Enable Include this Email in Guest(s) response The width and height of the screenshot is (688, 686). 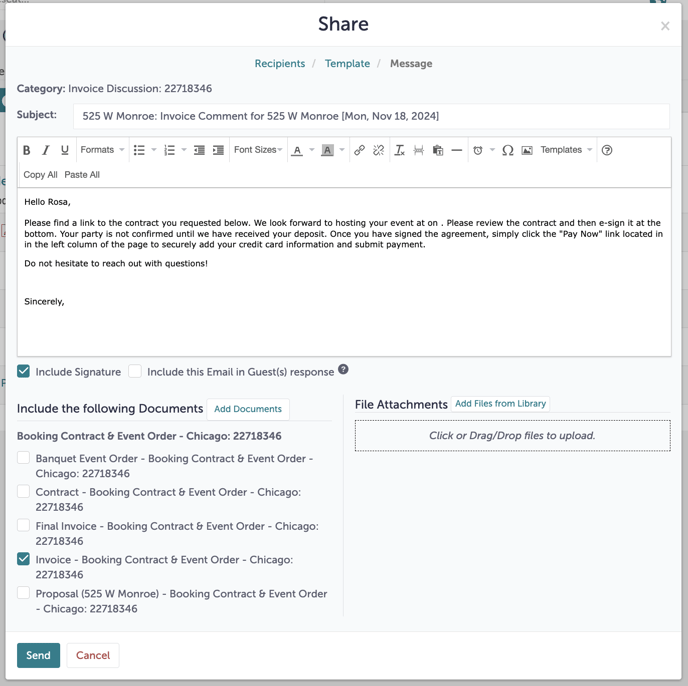tap(135, 372)
